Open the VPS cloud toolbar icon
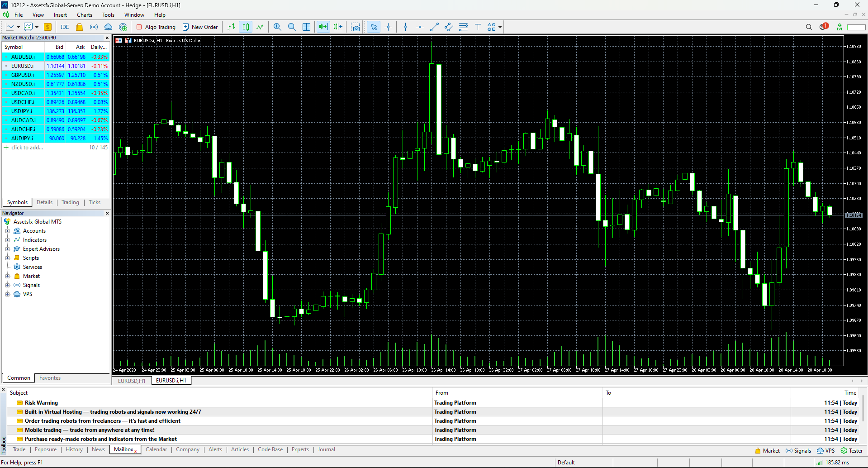 click(108, 27)
